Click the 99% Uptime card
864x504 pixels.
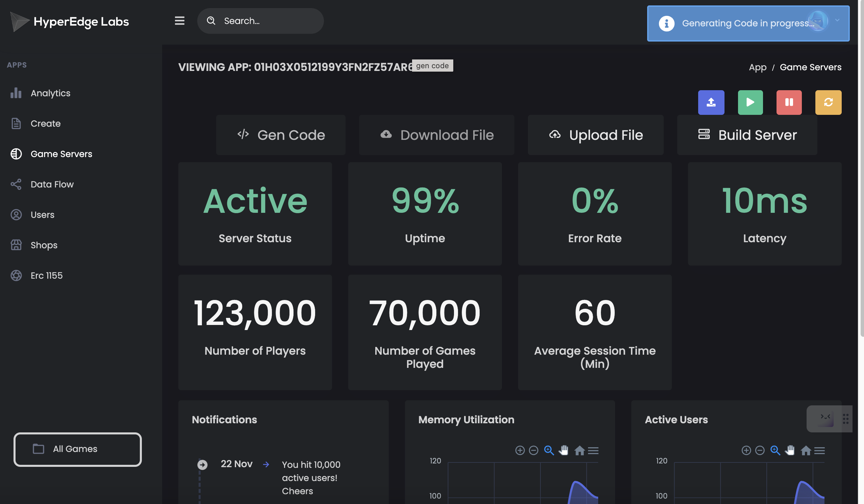point(425,213)
